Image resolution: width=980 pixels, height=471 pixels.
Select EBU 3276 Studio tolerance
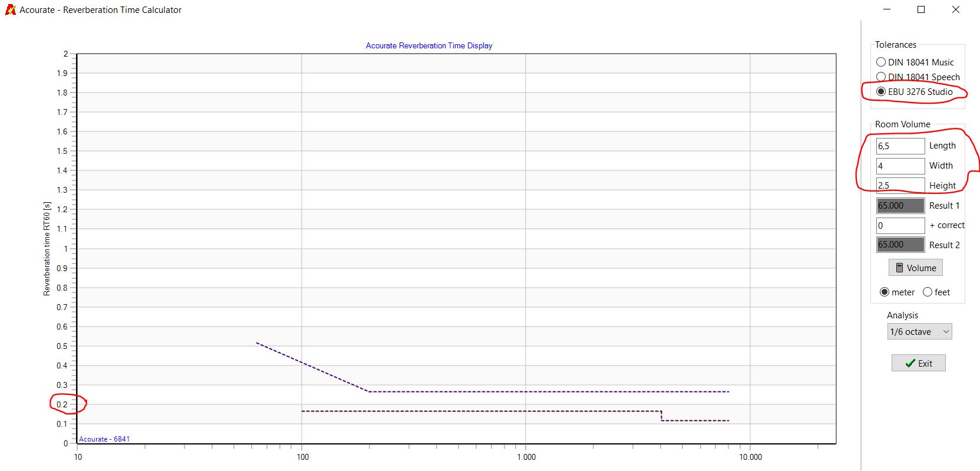pyautogui.click(x=914, y=91)
